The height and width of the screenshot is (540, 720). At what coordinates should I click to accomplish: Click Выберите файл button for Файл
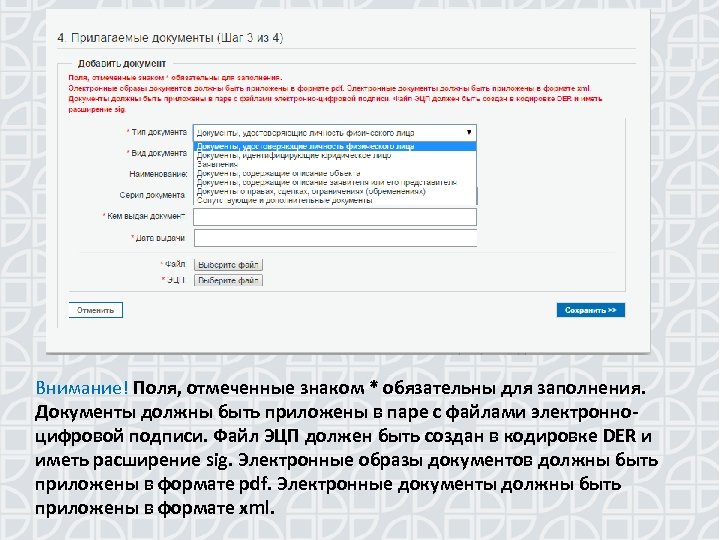click(x=228, y=264)
